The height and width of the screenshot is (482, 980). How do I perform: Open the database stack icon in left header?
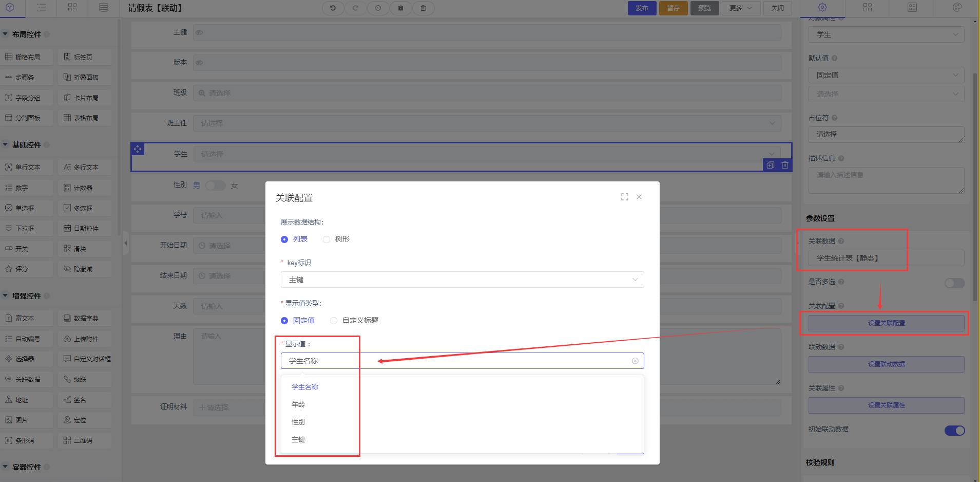pyautogui.click(x=104, y=8)
